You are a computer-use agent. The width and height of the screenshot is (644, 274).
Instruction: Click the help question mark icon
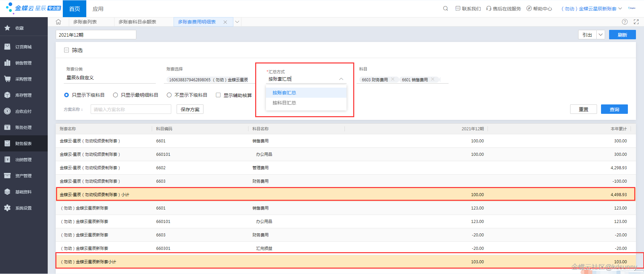(625, 22)
